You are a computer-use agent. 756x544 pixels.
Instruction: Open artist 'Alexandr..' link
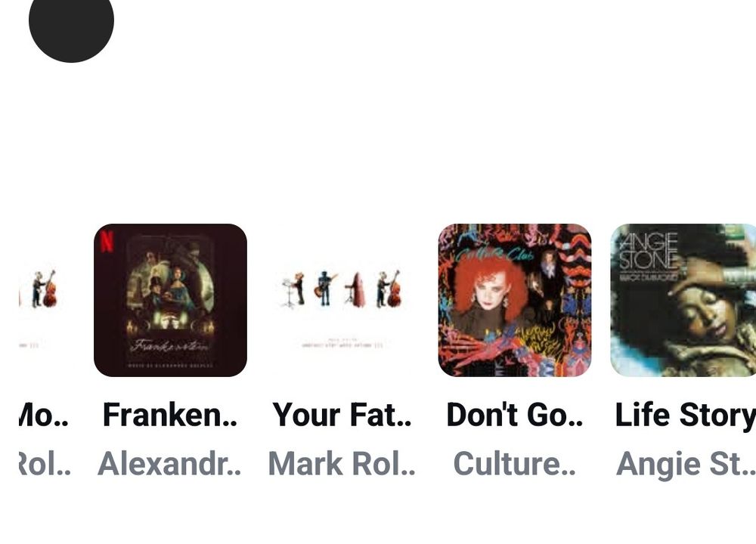169,463
